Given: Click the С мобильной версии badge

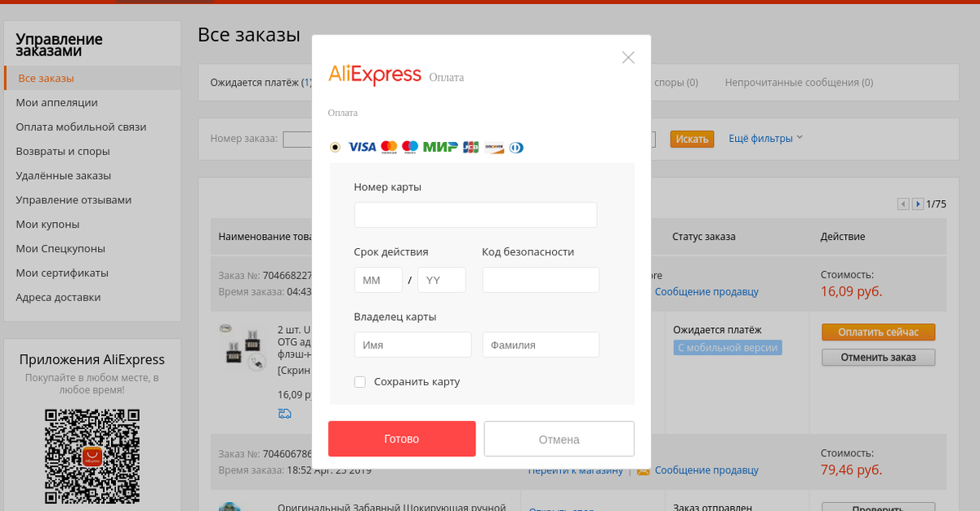Looking at the screenshot, I should (x=728, y=348).
